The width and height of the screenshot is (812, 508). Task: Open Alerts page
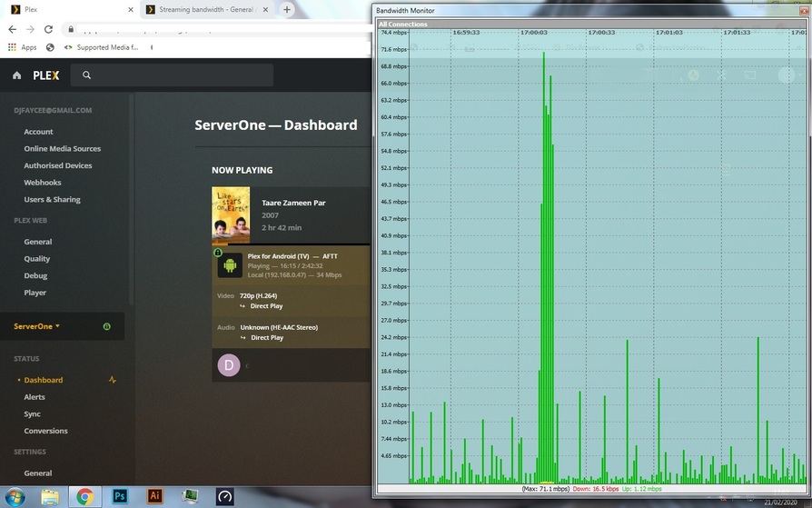[35, 397]
